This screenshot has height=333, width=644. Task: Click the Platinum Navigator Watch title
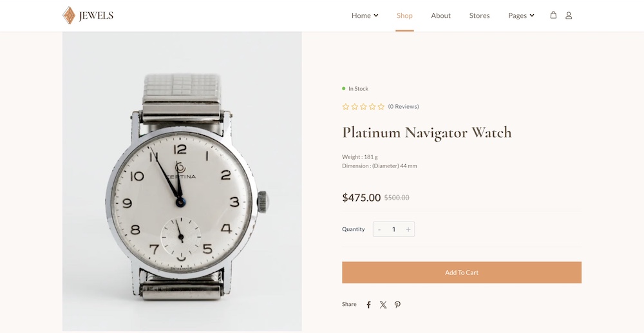[427, 133]
